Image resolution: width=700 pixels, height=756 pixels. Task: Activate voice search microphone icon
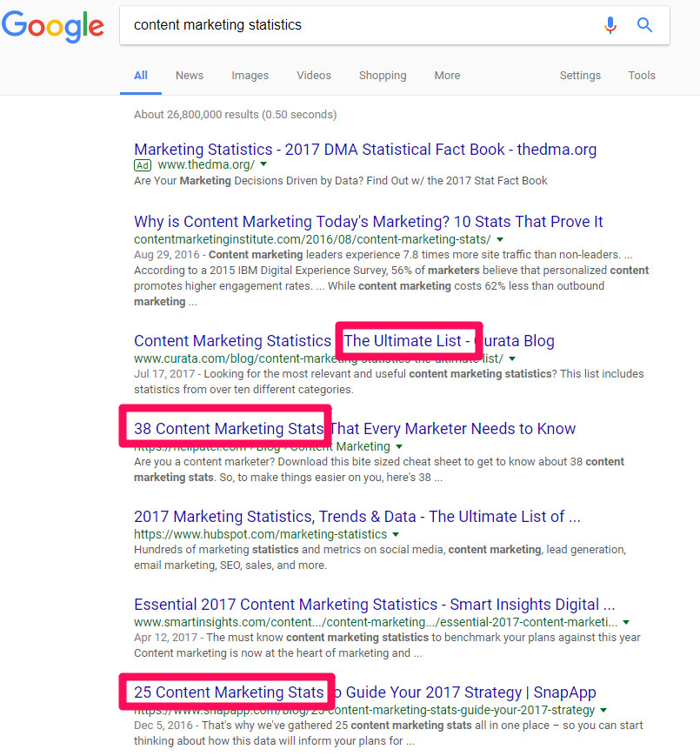[610, 25]
